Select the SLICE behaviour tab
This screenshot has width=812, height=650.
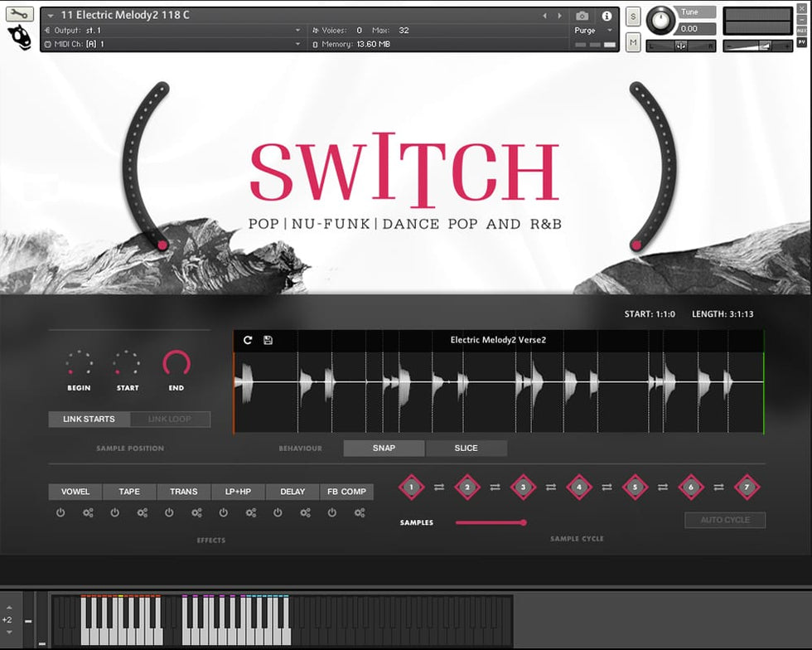(x=466, y=449)
